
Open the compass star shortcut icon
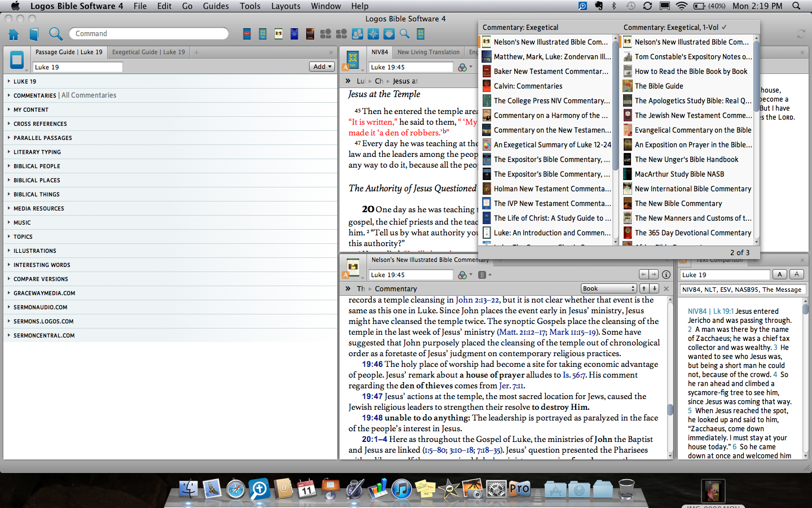(x=373, y=34)
